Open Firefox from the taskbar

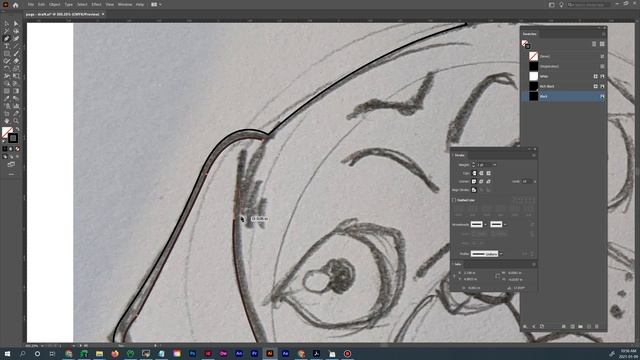[x=115, y=353]
